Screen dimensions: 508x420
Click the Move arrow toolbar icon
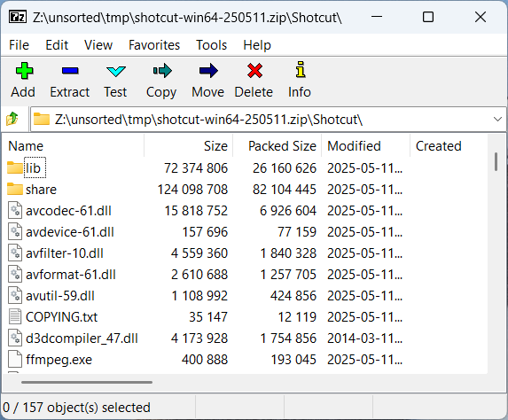(208, 71)
